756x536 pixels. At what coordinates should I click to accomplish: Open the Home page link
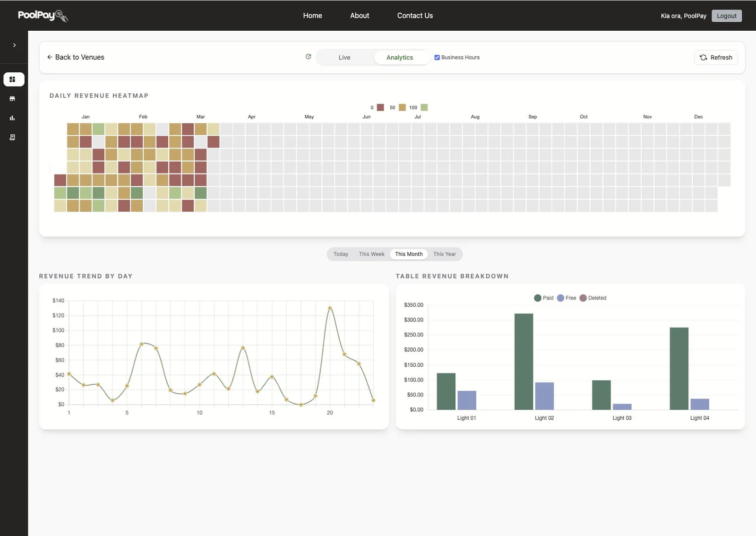click(312, 16)
